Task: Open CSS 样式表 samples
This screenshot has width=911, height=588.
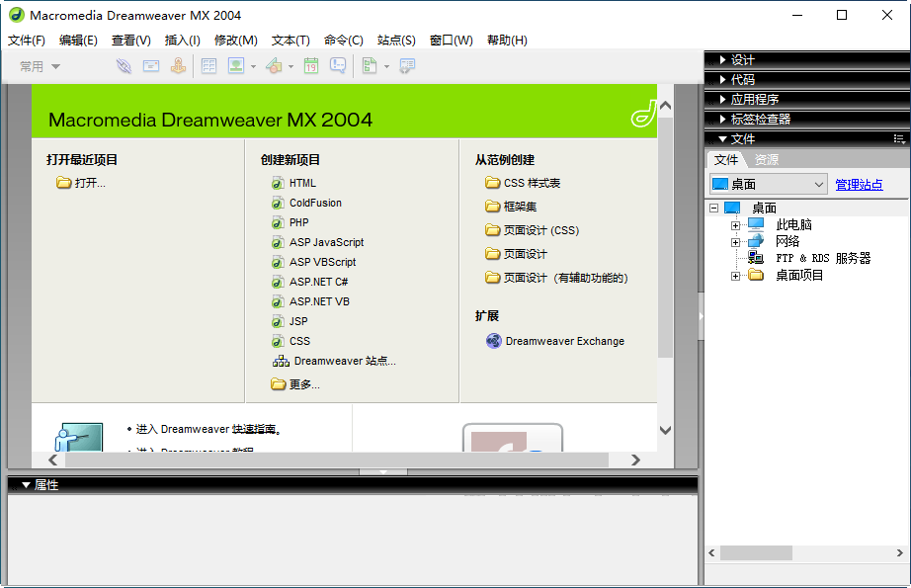Action: (523, 183)
